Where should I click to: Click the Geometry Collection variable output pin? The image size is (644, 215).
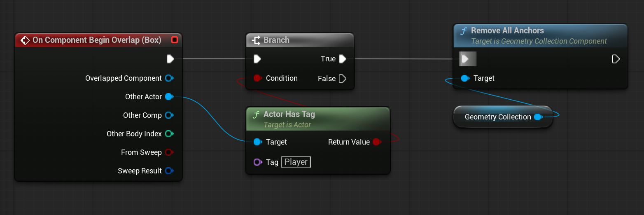[x=537, y=117]
